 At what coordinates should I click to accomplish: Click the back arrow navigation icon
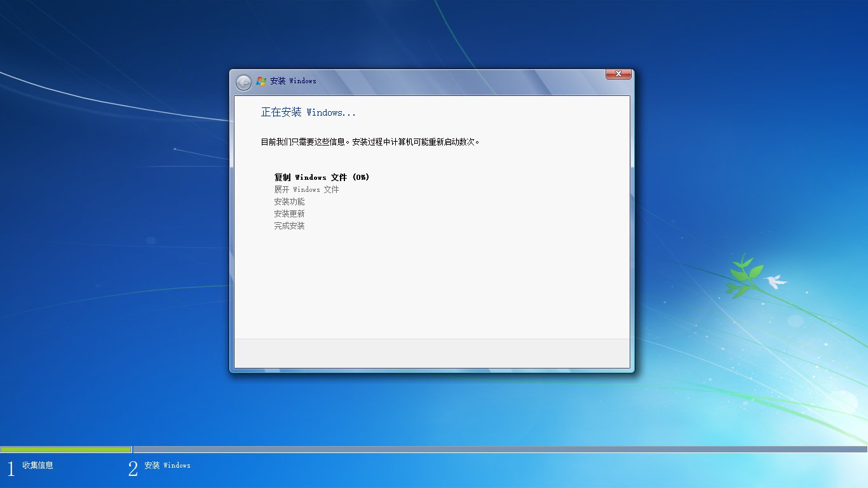click(x=243, y=82)
